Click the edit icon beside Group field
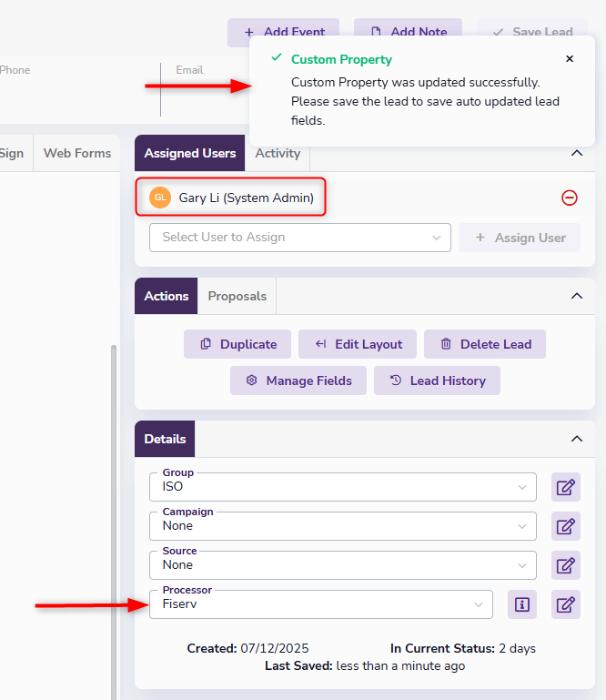This screenshot has height=700, width=606. click(565, 487)
